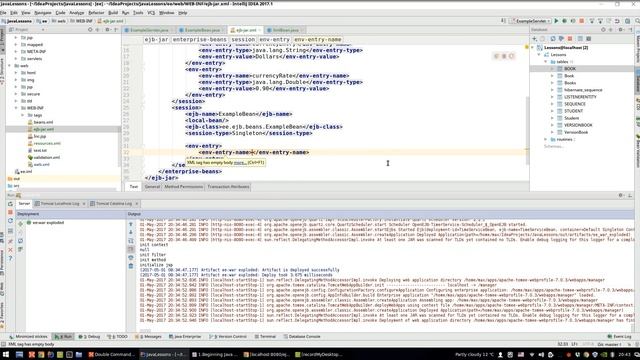Switch to the localhost:8080 browser window in the taskbar
Viewport: 640px width, 360px height.
pyautogui.click(x=267, y=355)
